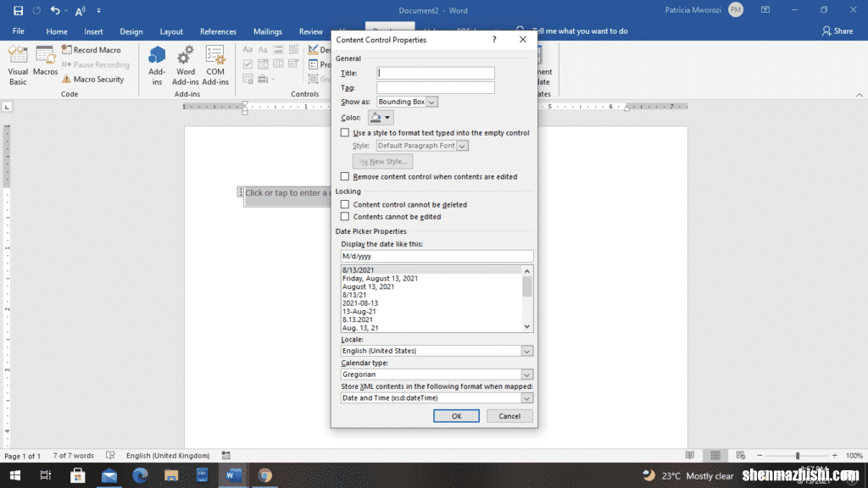Undo last action in title bar

click(55, 10)
